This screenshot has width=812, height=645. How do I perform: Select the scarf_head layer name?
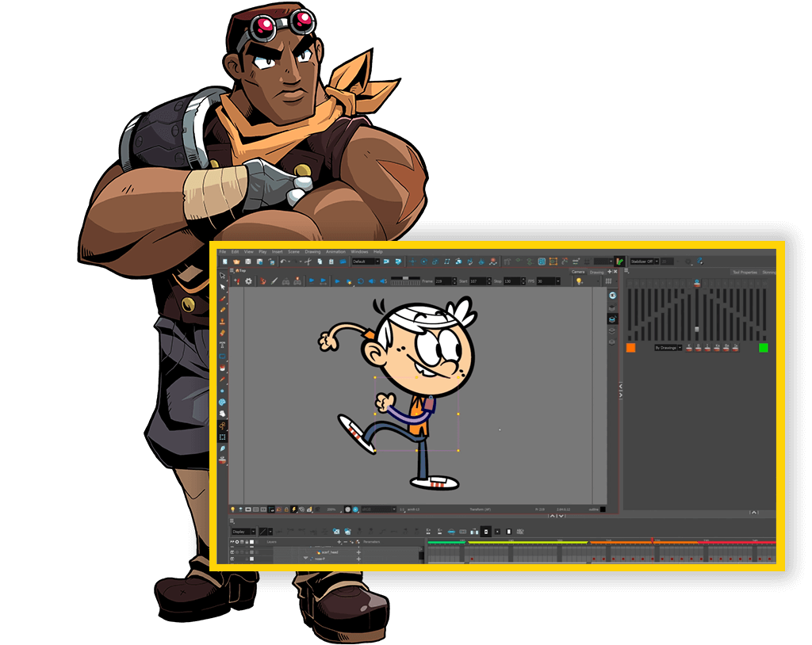(x=330, y=552)
